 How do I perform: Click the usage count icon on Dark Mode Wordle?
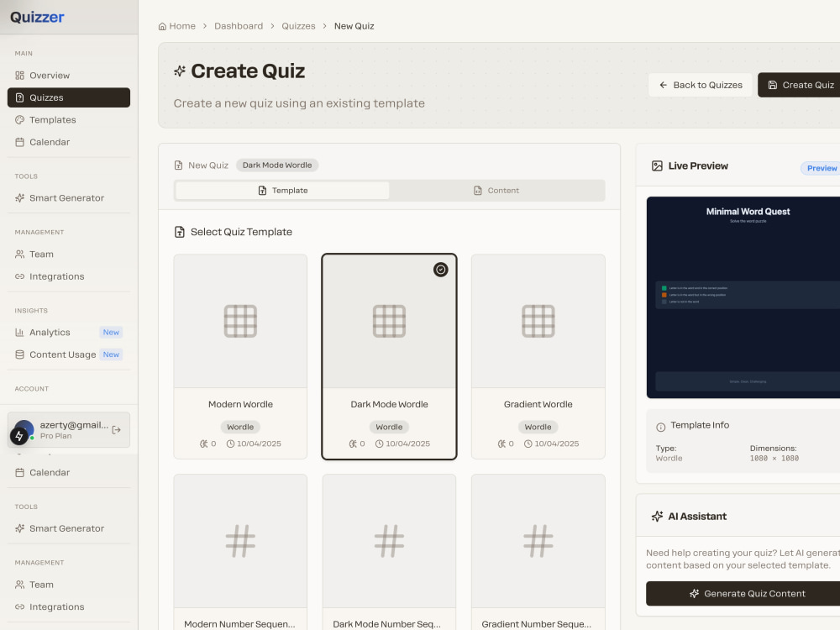353,444
